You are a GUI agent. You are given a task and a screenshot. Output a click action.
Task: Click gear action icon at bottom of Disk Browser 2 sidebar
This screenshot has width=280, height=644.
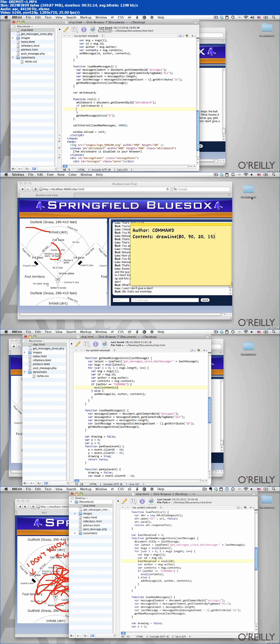click(x=72, y=635)
